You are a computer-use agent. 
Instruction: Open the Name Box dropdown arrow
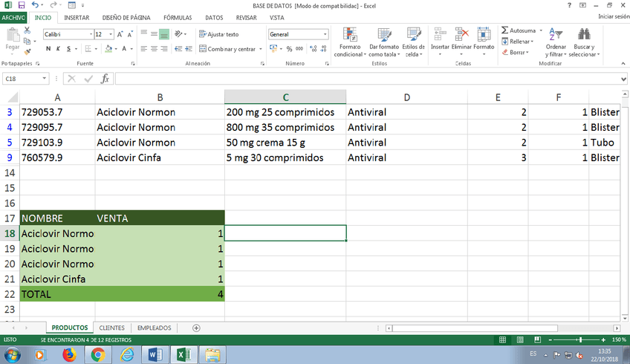(45, 79)
